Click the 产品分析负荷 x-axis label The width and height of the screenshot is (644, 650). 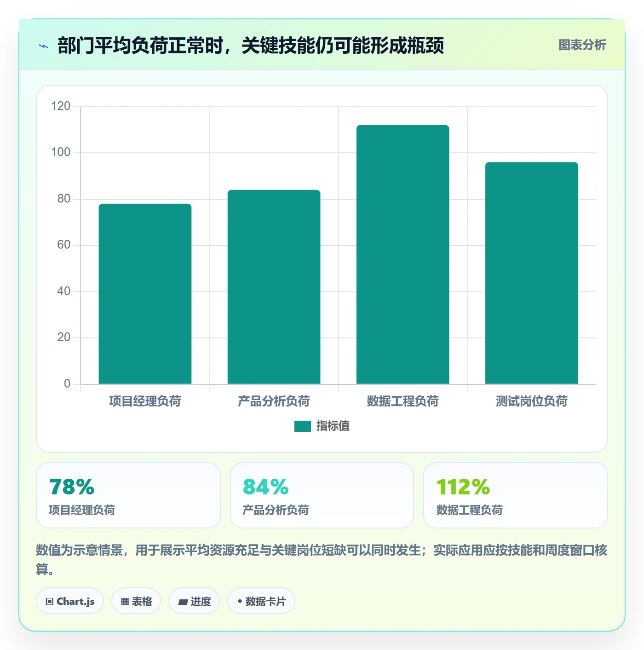[274, 401]
